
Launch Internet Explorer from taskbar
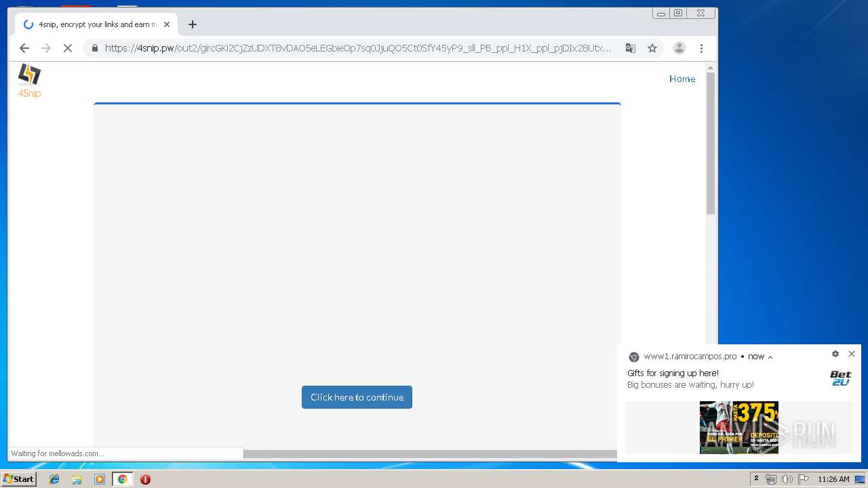coord(54,479)
